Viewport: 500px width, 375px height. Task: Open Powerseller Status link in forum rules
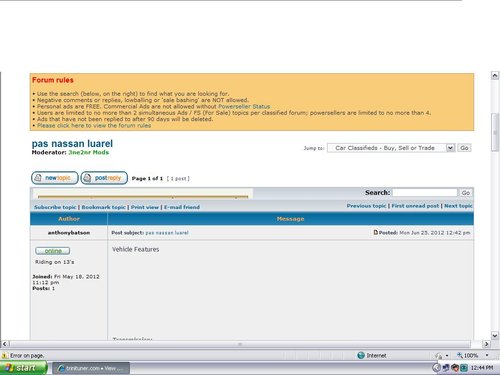pyautogui.click(x=244, y=106)
